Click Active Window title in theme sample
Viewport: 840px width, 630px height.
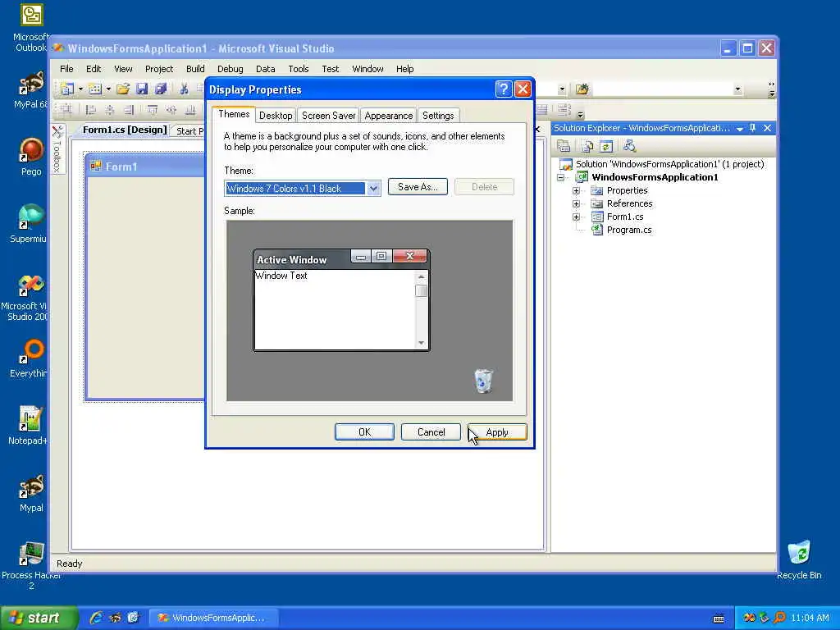[x=291, y=259]
